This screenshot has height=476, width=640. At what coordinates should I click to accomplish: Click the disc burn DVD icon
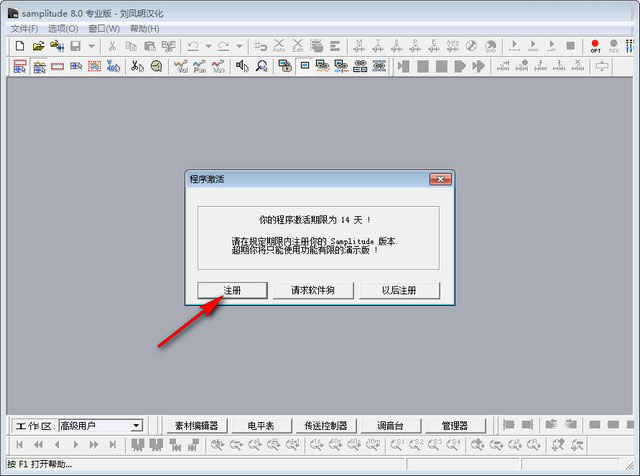tap(491, 46)
